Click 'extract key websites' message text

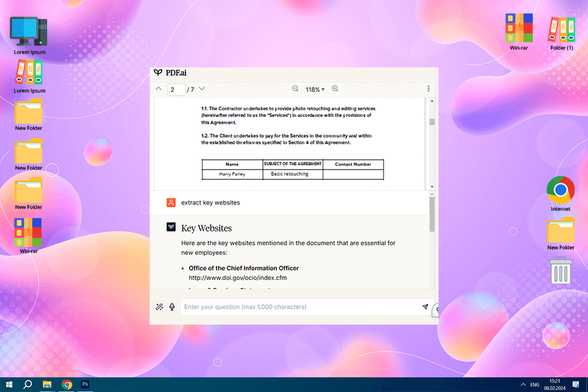click(x=210, y=203)
